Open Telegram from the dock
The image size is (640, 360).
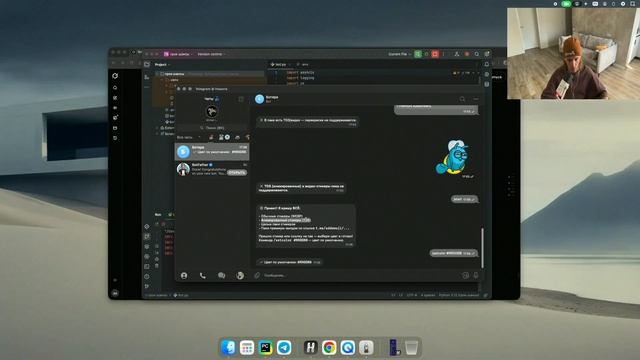(284, 347)
